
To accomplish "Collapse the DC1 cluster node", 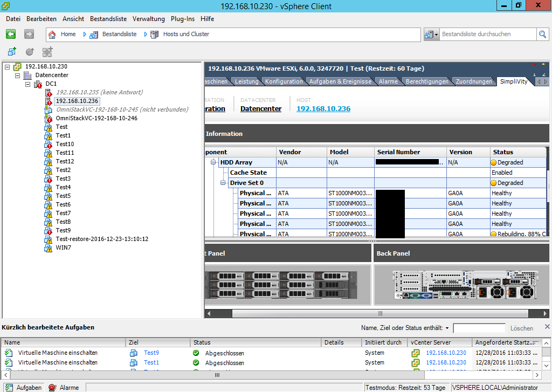I will coord(27,84).
